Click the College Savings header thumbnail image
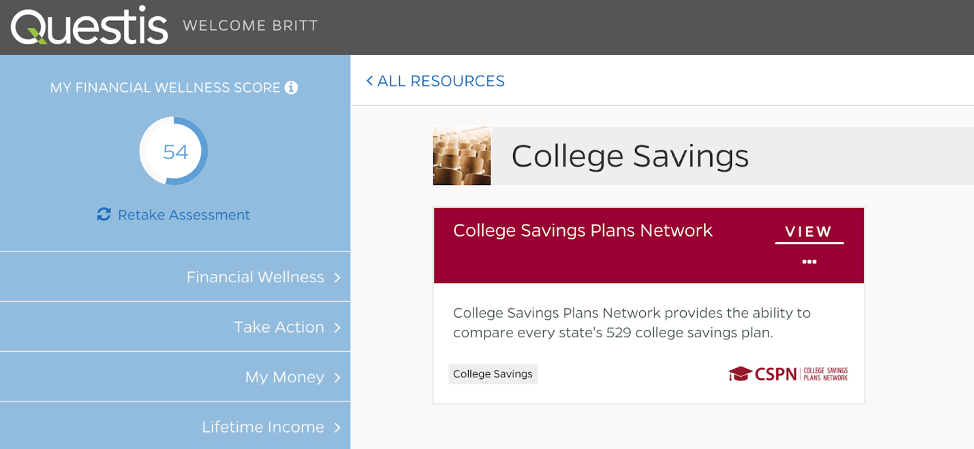Image resolution: width=974 pixels, height=449 pixels. [x=462, y=156]
